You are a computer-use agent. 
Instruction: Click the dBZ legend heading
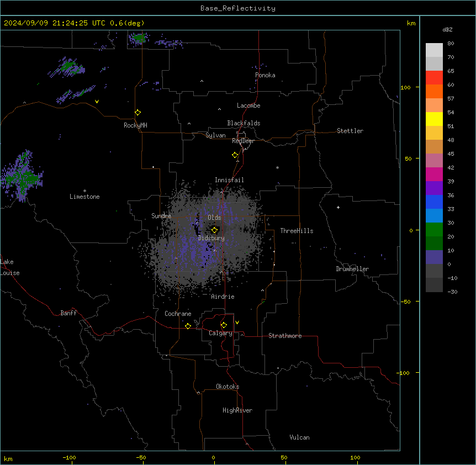pos(447,30)
